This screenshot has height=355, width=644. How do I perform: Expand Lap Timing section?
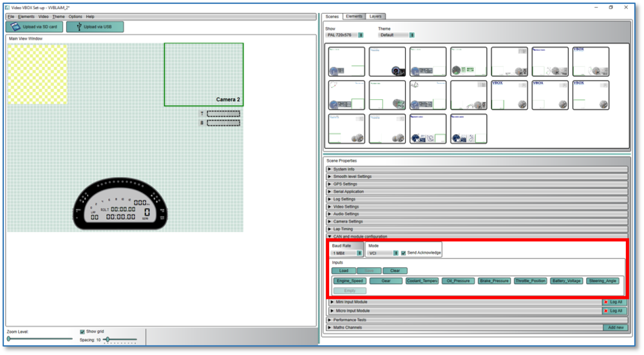point(477,229)
